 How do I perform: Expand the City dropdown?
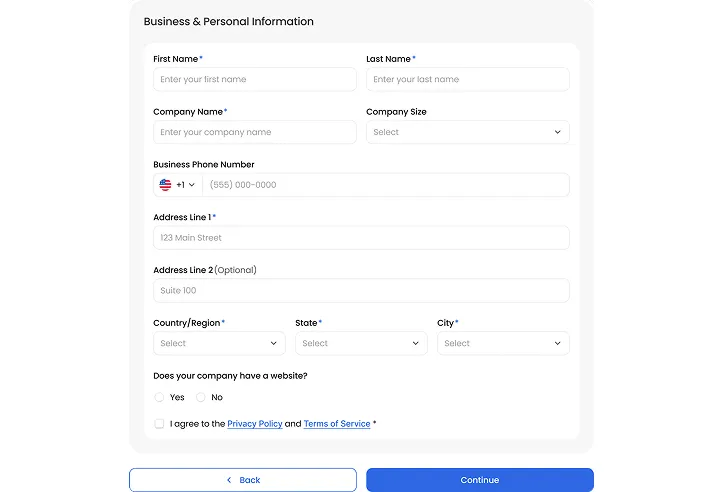tap(503, 343)
